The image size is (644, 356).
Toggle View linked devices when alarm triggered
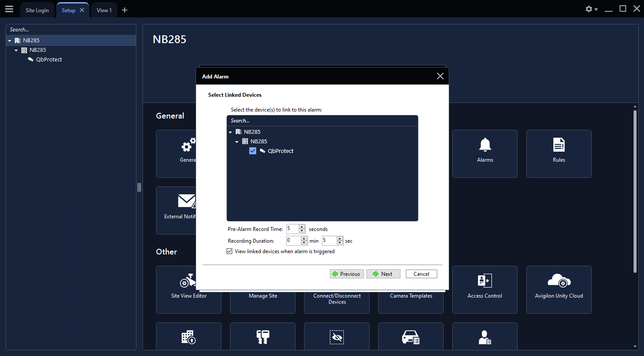coord(230,251)
